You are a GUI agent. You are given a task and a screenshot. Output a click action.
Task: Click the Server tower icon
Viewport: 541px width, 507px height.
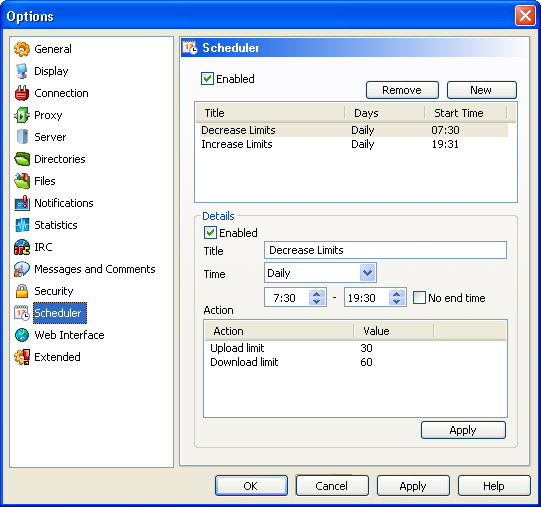pyautogui.click(x=22, y=137)
